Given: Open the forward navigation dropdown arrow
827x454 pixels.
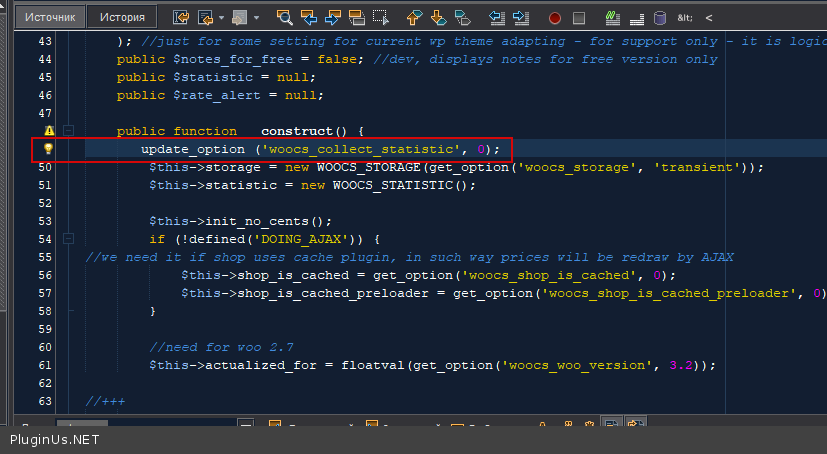Looking at the screenshot, I should pos(256,18).
